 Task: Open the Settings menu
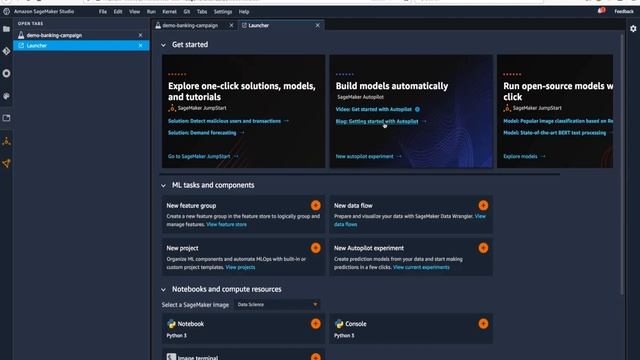click(223, 12)
